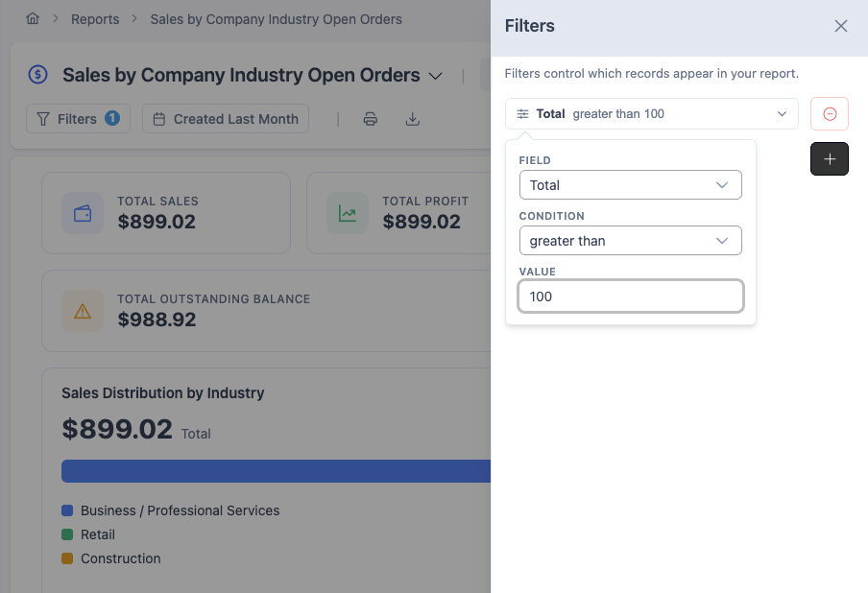Open the Field dropdown showing Total
Image resolution: width=868 pixels, height=593 pixels.
coord(631,185)
